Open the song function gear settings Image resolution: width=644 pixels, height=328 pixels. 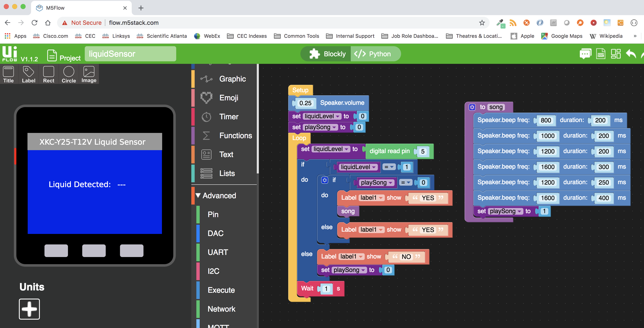[x=472, y=107]
